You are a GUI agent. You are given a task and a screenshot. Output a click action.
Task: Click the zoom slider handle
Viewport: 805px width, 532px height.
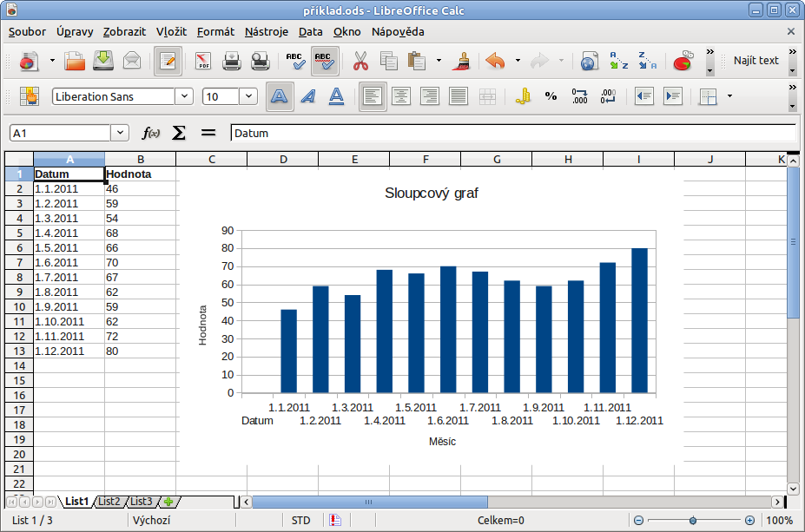pos(693,520)
